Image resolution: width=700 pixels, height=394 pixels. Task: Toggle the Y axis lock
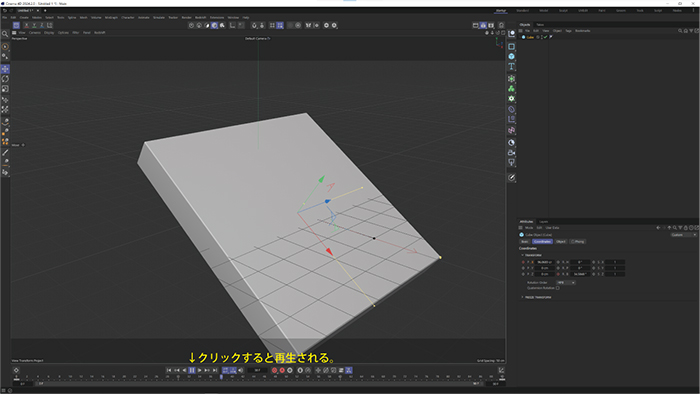[34, 25]
